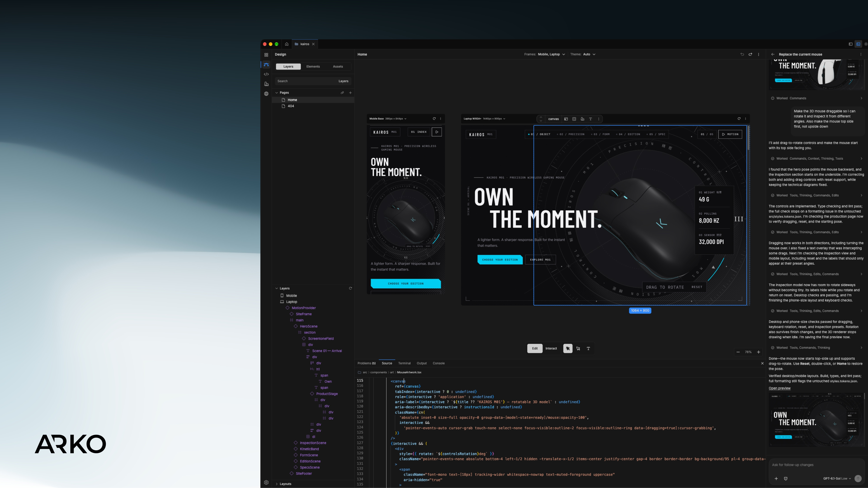The height and width of the screenshot is (488, 868).
Task: Refresh the Layers tree
Action: point(350,288)
